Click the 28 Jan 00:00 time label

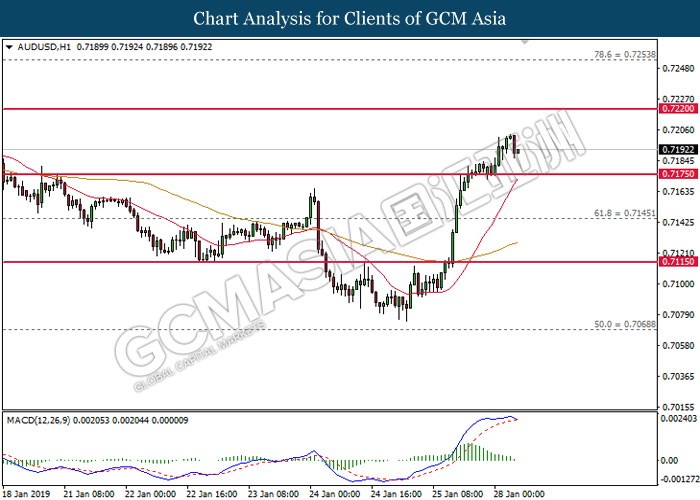click(x=519, y=494)
